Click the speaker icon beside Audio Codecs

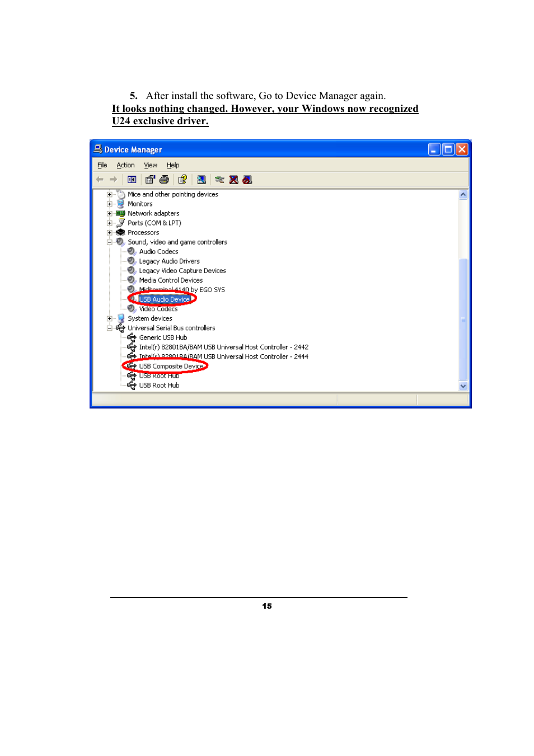click(132, 251)
